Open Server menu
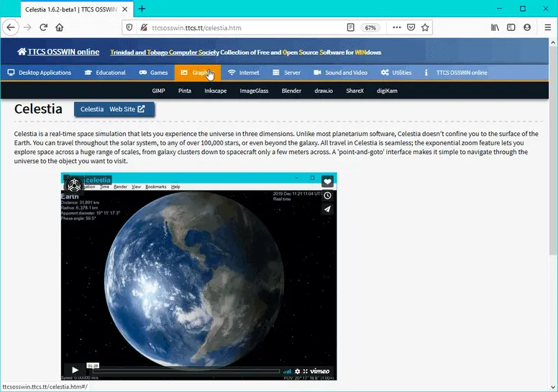The height and width of the screenshot is (392, 558). point(286,73)
